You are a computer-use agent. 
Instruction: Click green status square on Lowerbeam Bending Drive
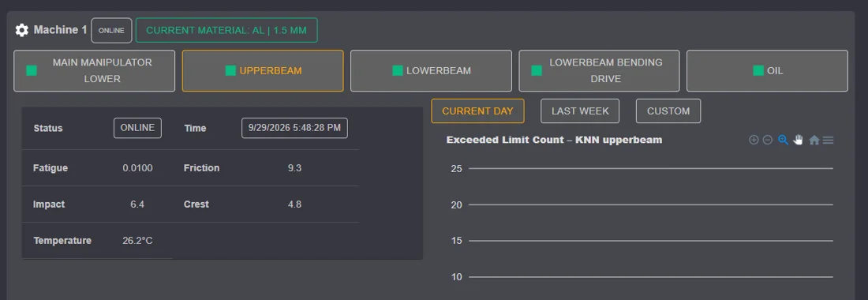tap(537, 71)
